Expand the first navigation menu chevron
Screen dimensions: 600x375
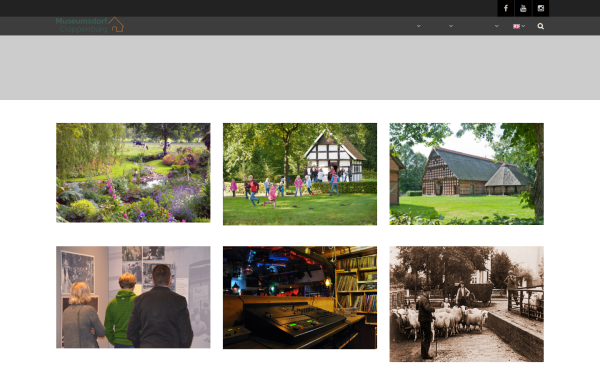click(418, 26)
